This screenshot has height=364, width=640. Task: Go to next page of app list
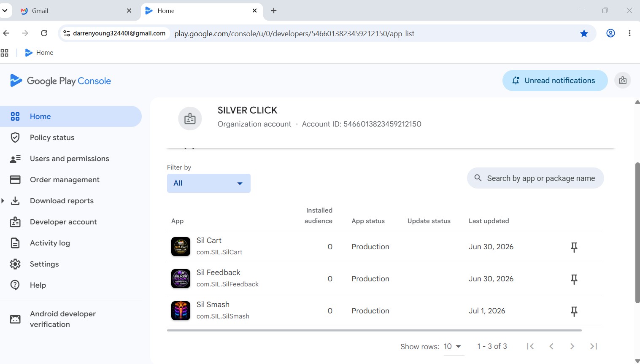pos(572,346)
